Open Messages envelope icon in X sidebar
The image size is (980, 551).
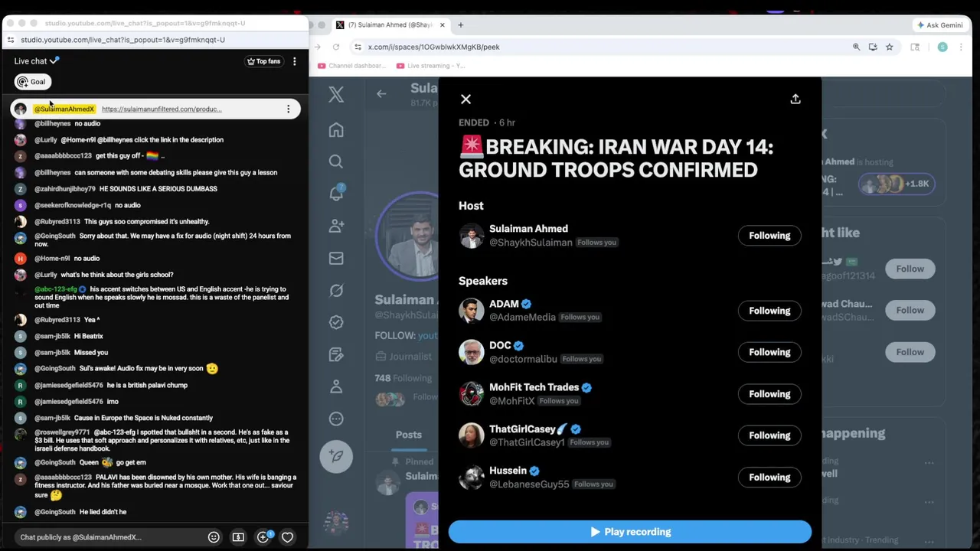pyautogui.click(x=336, y=258)
